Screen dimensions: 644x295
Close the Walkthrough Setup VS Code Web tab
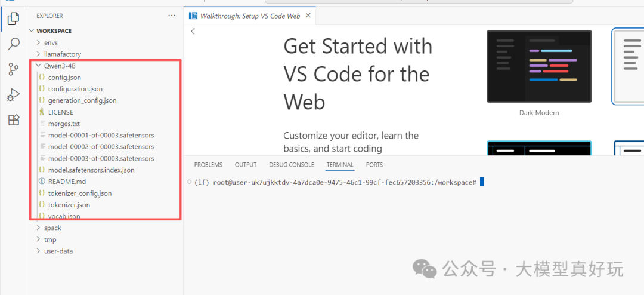[x=308, y=16]
